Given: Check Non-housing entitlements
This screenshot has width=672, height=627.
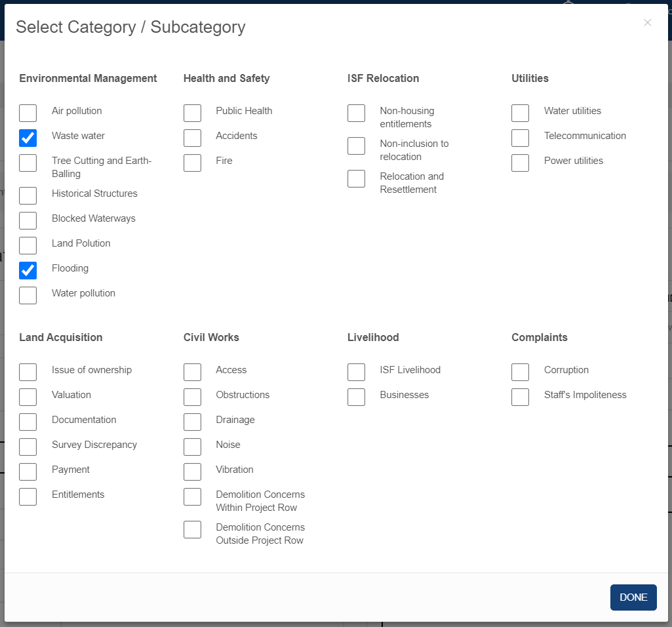Looking at the screenshot, I should 356,113.
